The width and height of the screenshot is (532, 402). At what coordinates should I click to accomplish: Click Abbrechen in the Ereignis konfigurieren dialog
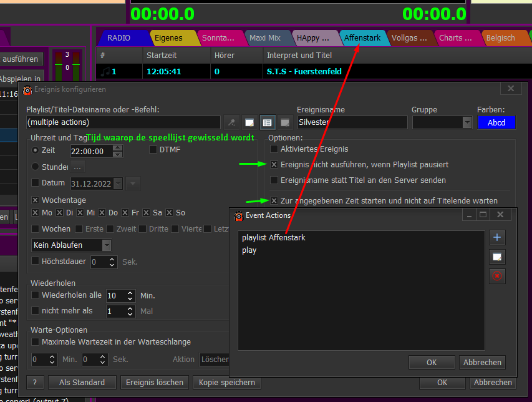coord(493,382)
